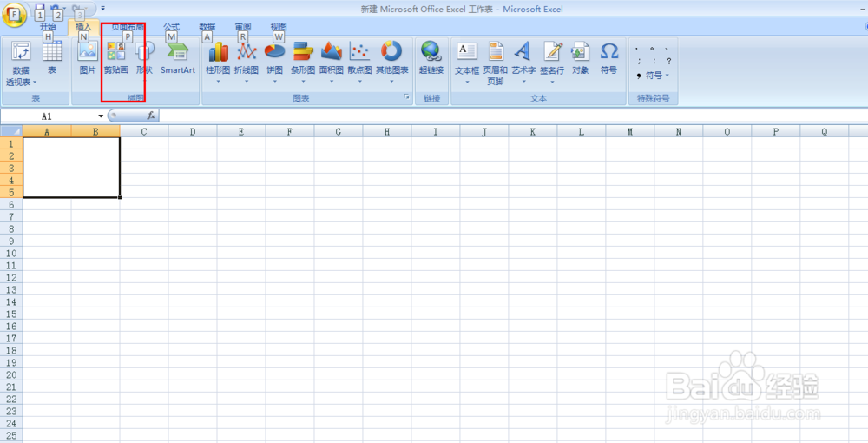Open the Customize Quick Access Toolbar dropdown
Viewport: 868px width, 443px height.
click(x=103, y=9)
